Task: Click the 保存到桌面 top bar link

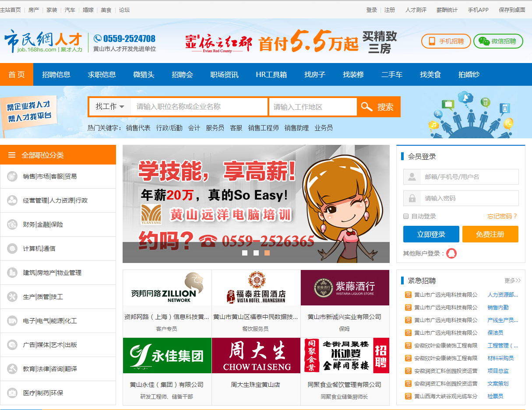Action: [512, 10]
